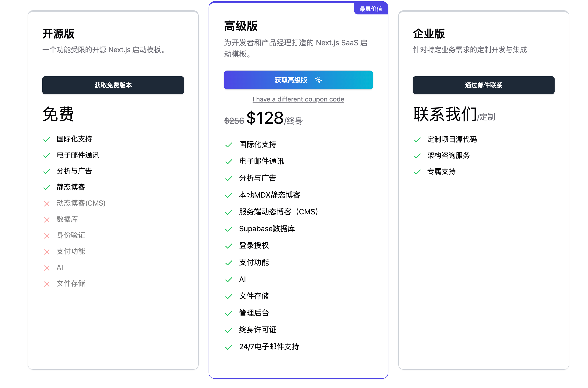Click the green checkmark beside 国际化支持 in 开源版
588x388 pixels.
click(x=47, y=139)
